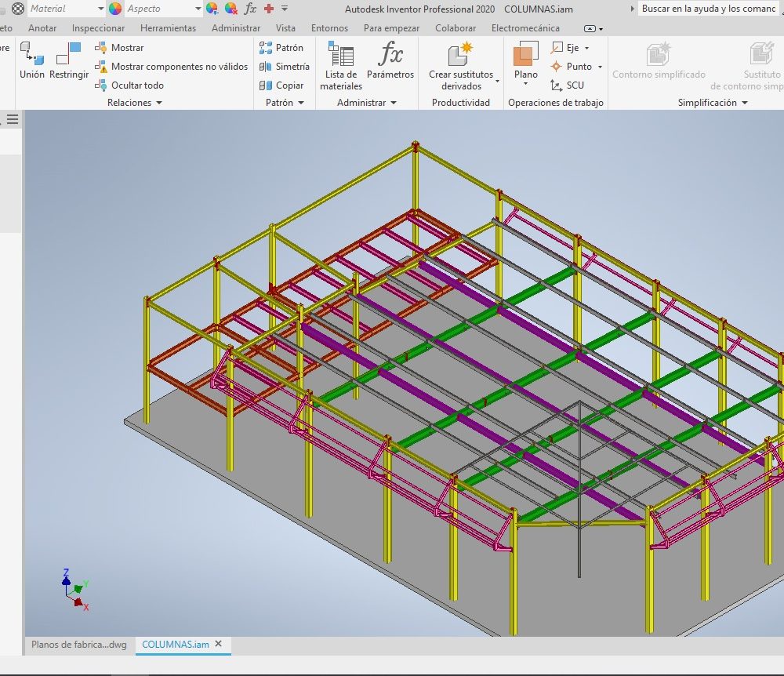Open the Herramientas ribbon tab

(168, 28)
